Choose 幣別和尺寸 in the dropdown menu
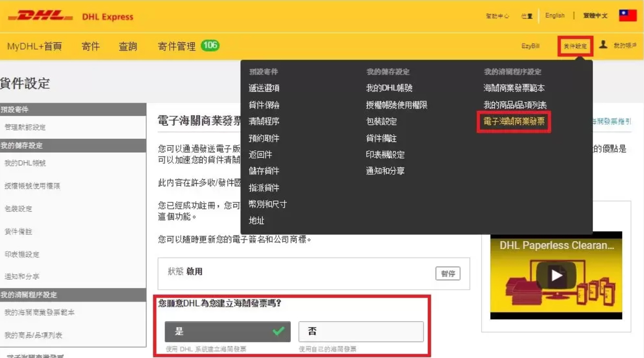Viewport: 644px width, 358px height. (x=267, y=204)
